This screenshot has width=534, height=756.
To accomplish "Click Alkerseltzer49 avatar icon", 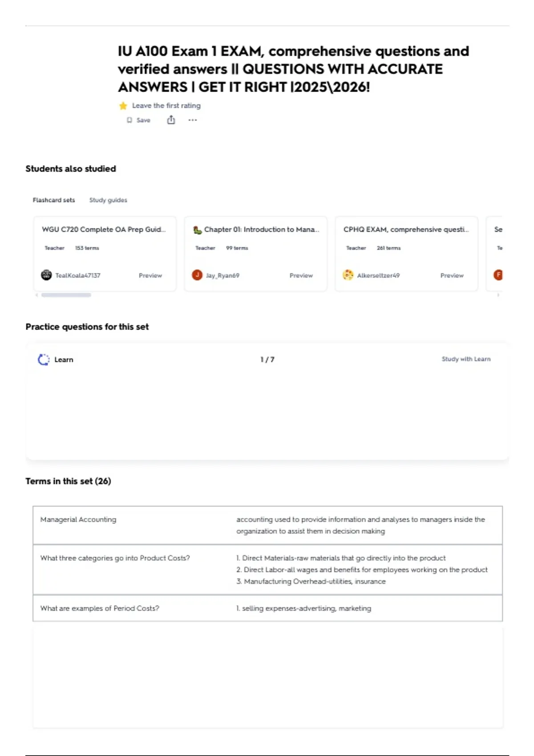I will pyautogui.click(x=348, y=275).
